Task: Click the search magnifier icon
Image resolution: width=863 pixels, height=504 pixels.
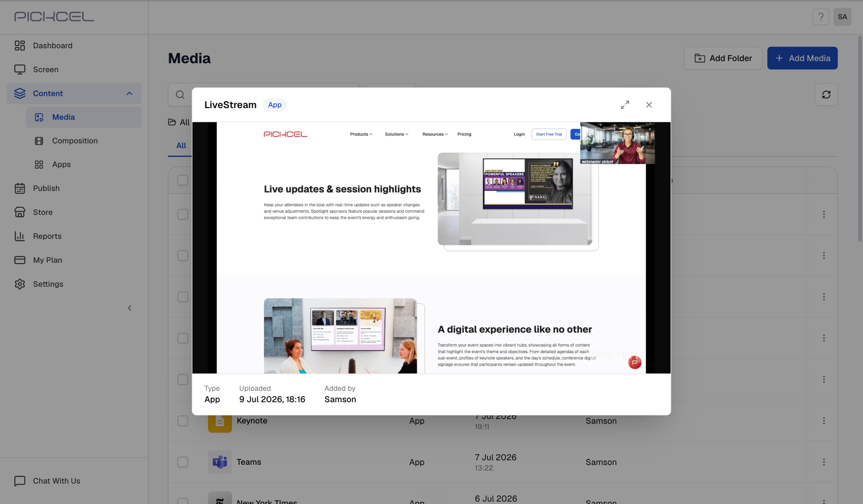Action: pyautogui.click(x=180, y=95)
